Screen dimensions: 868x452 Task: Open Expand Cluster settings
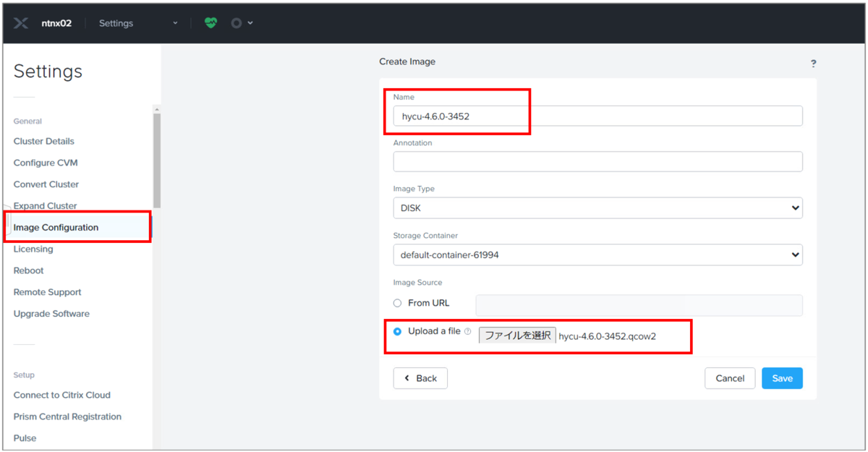click(45, 206)
